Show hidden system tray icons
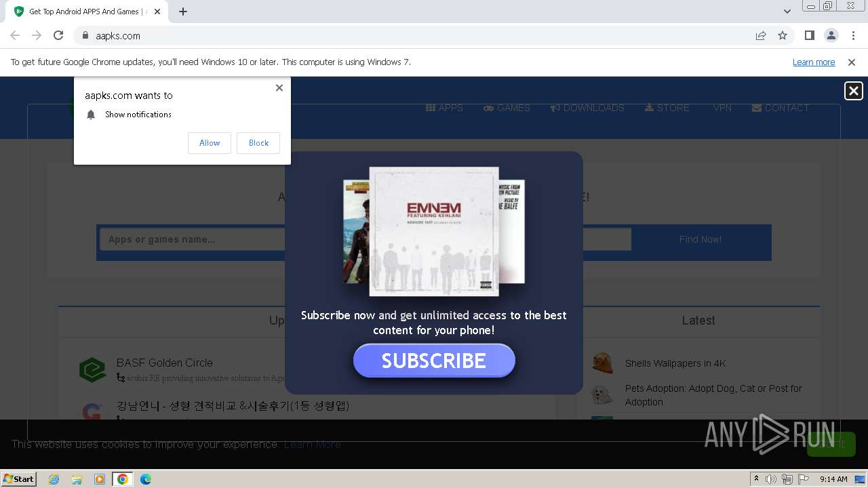Image resolution: width=868 pixels, height=488 pixels. 757,479
